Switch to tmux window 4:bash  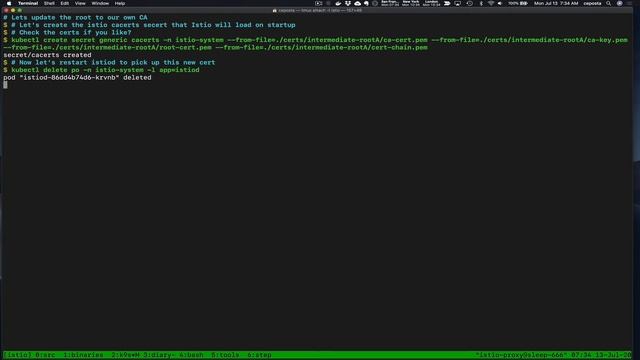tap(191, 355)
